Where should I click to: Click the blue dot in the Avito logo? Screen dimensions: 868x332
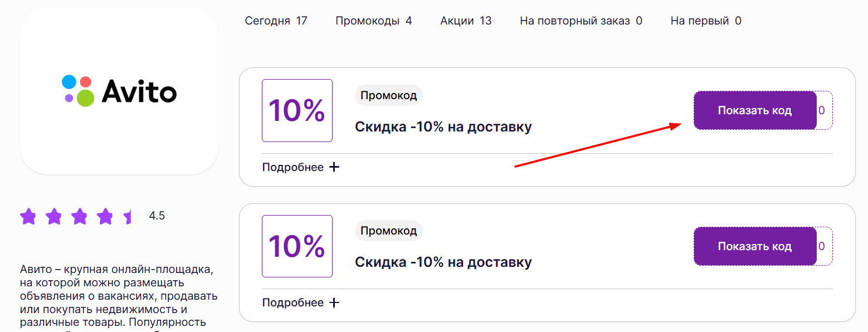69,81
